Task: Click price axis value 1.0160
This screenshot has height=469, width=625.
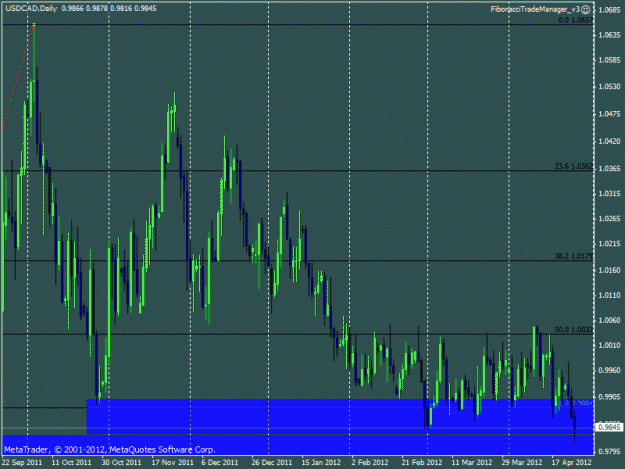Action: [609, 270]
